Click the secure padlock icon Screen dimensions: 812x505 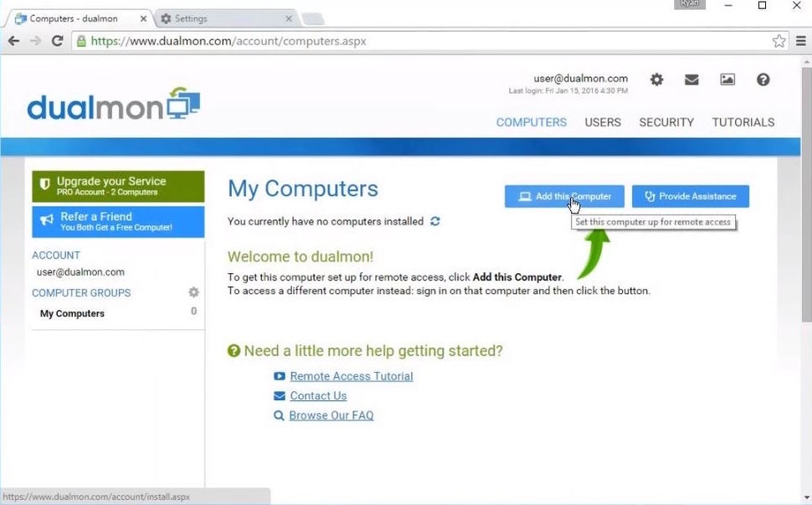(x=81, y=41)
